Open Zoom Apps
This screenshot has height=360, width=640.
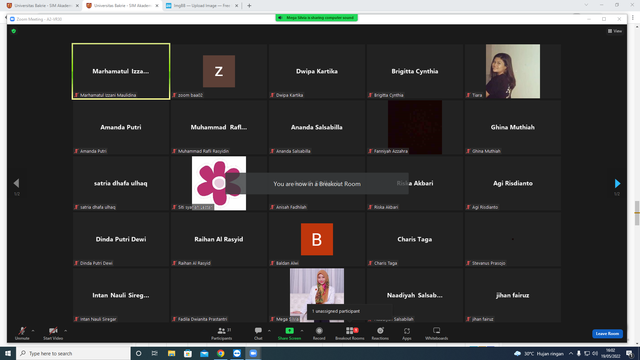(407, 333)
